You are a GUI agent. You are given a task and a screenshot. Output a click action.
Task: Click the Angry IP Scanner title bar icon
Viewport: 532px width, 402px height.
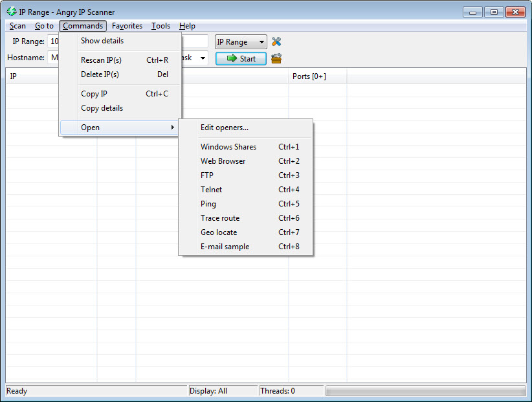pyautogui.click(x=11, y=12)
